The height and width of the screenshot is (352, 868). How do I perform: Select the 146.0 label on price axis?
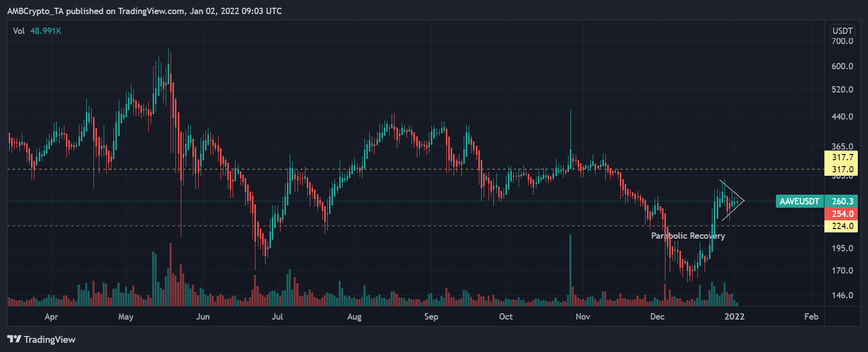point(842,295)
